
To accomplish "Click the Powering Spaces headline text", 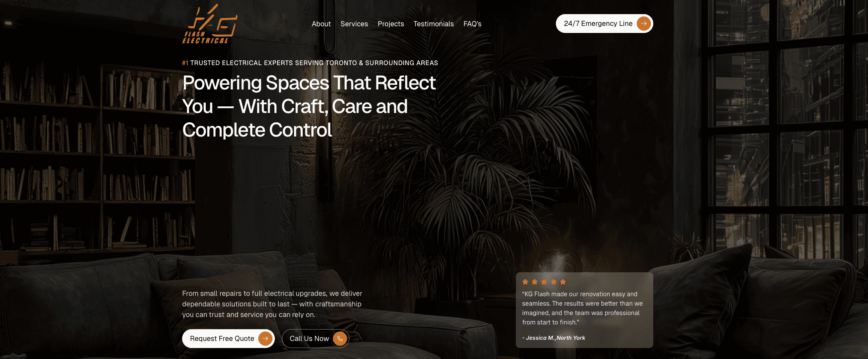I will point(309,106).
